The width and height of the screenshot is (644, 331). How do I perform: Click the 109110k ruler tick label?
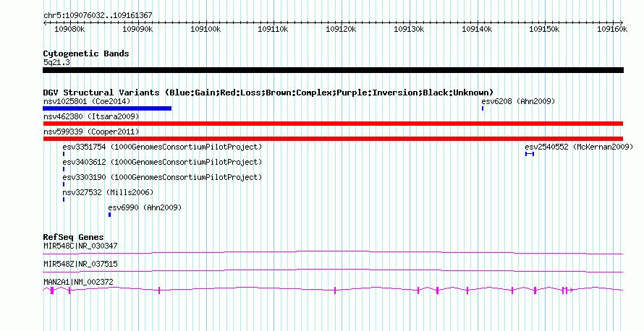point(273,29)
